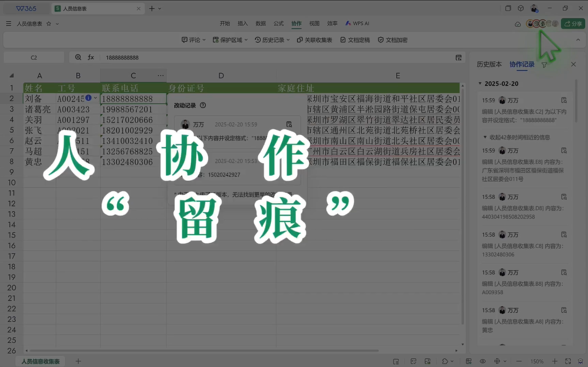Switch to the 历史版本 tab
This screenshot has height=367, width=588.
(x=489, y=64)
